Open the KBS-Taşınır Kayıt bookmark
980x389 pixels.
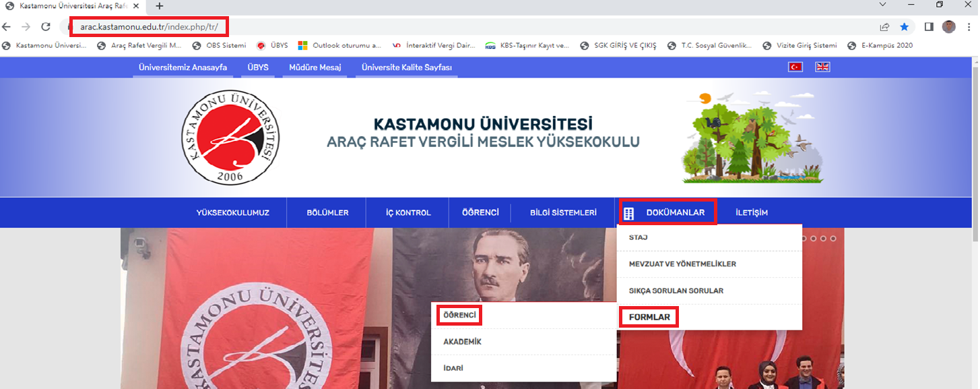pyautogui.click(x=527, y=46)
